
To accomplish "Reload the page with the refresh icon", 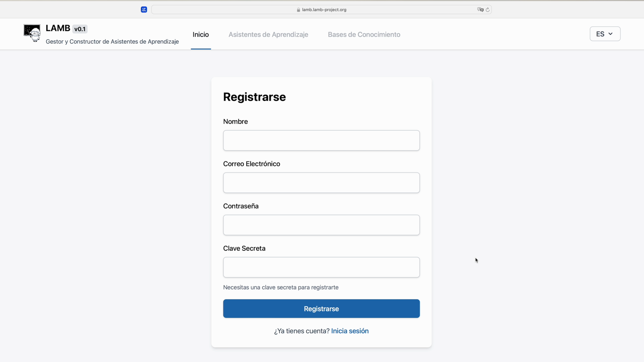I will [x=488, y=10].
